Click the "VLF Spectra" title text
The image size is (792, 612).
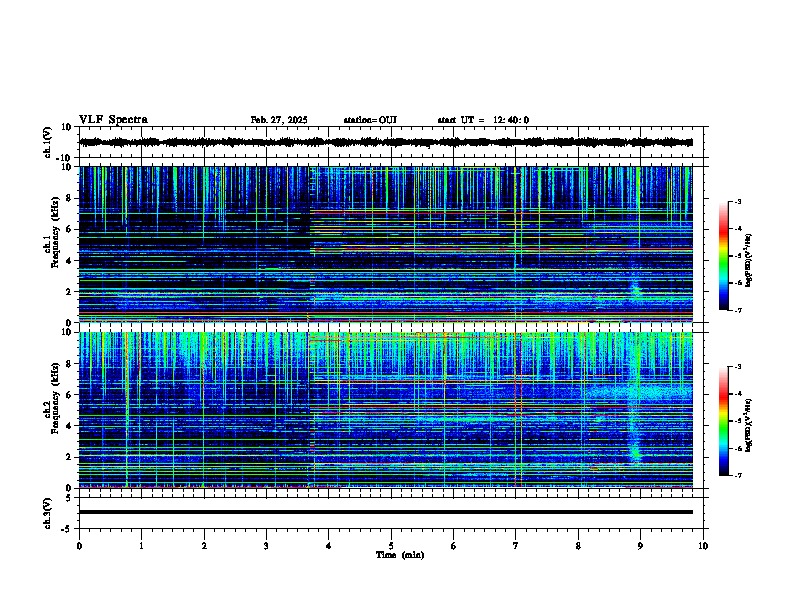point(113,120)
